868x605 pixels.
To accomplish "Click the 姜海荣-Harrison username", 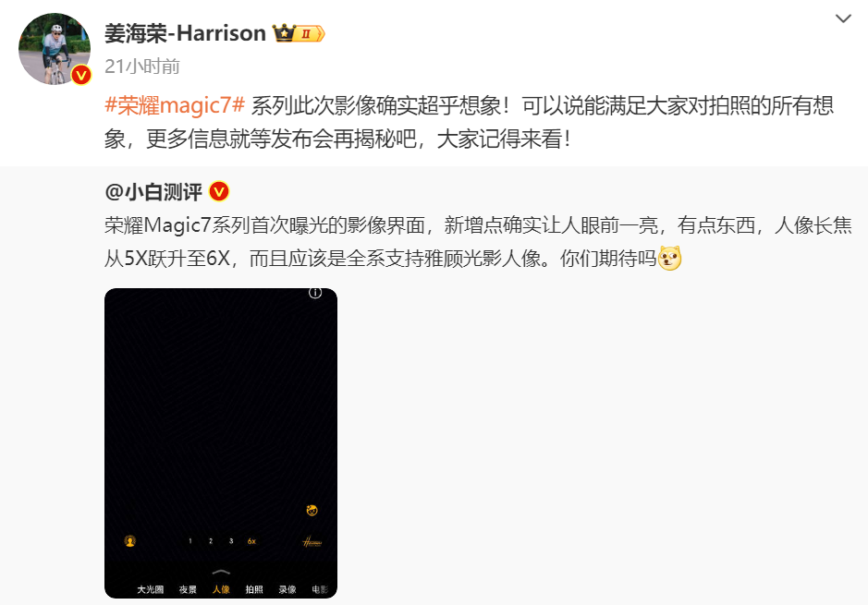I will [185, 34].
